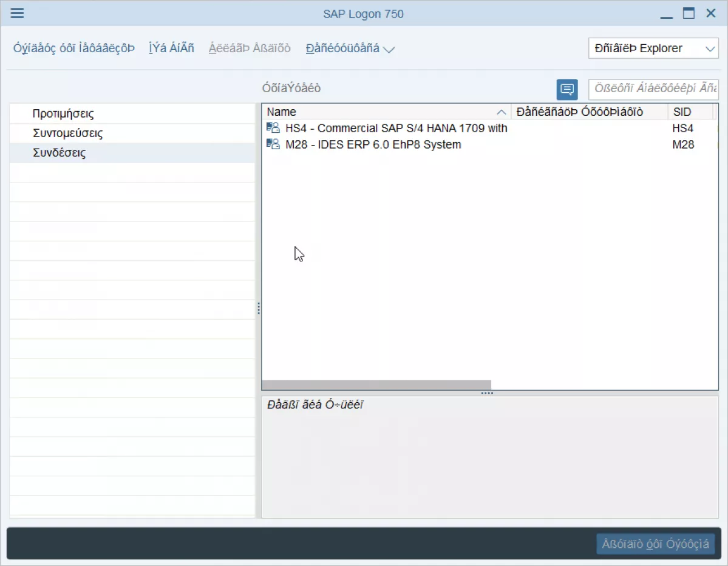Click the SID column header

(x=690, y=112)
